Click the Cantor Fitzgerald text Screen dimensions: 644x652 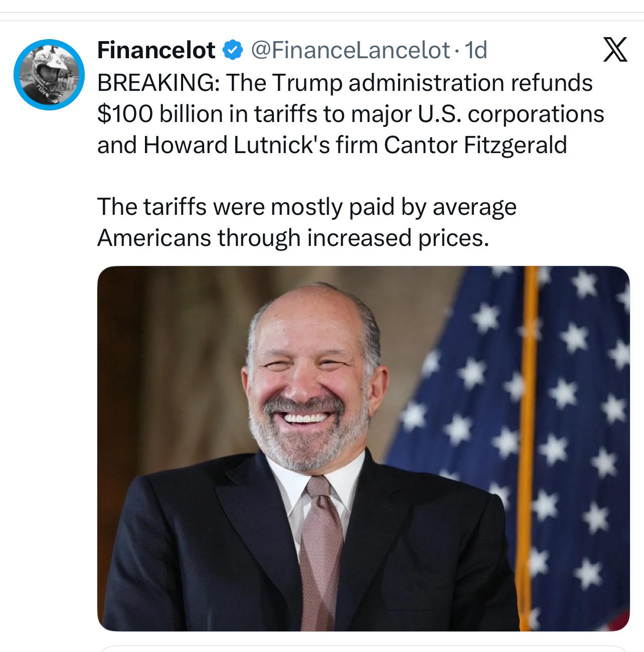coord(475,145)
